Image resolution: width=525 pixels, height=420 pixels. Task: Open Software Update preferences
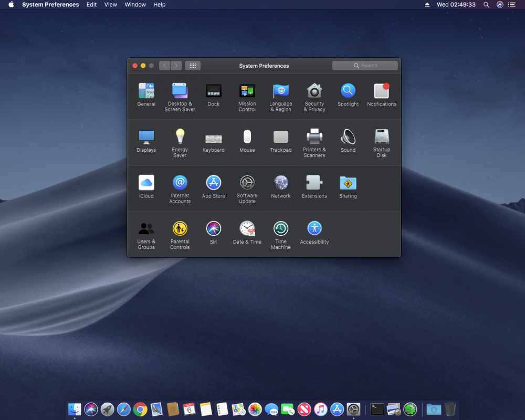coord(247,189)
